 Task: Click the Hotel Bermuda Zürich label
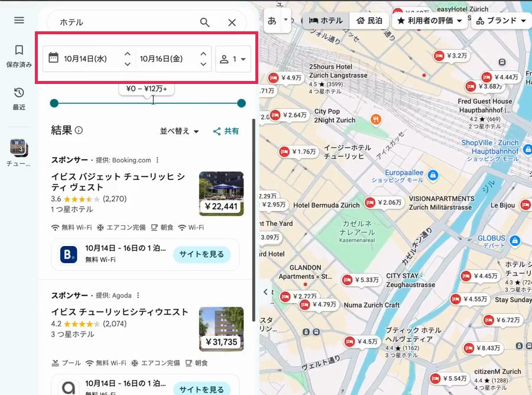(326, 205)
